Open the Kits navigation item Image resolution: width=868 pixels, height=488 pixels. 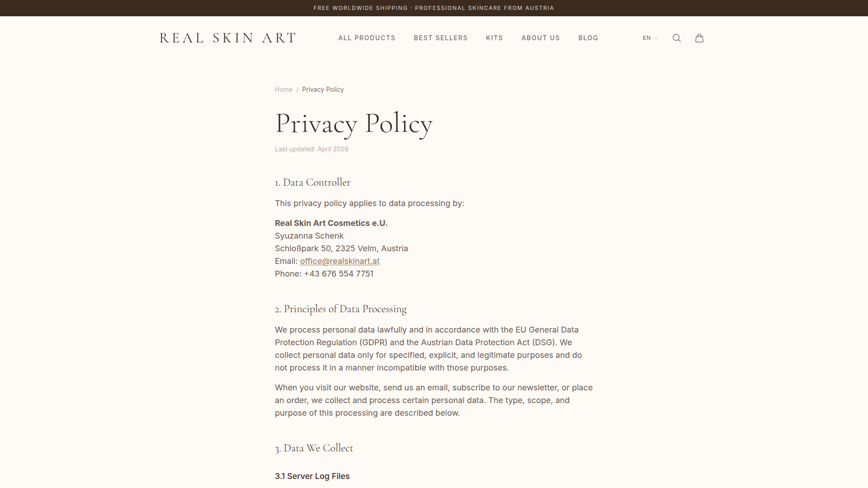[x=494, y=38]
